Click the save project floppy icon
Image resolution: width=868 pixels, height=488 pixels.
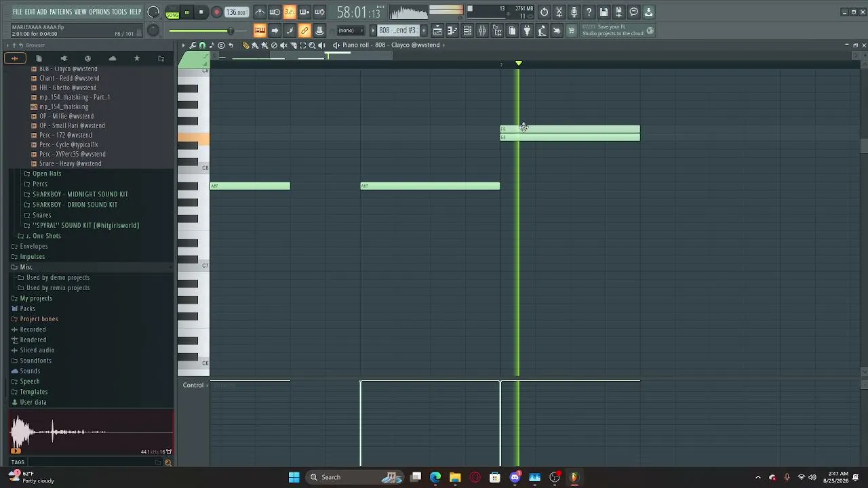(x=604, y=12)
